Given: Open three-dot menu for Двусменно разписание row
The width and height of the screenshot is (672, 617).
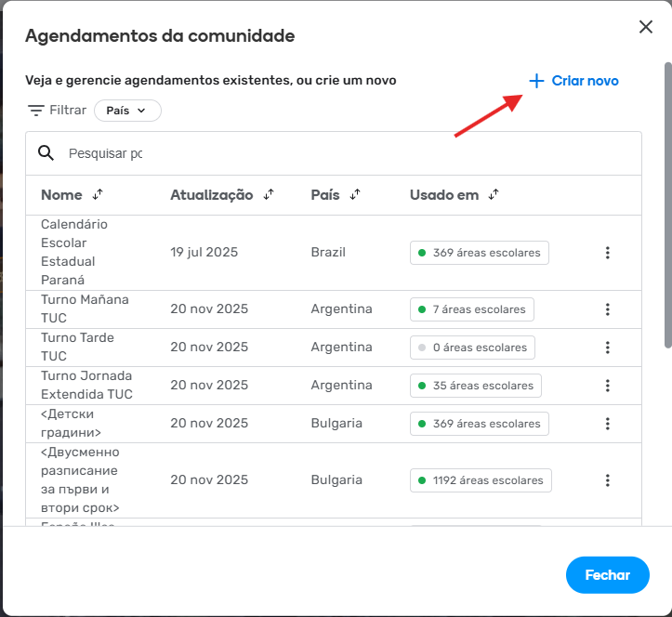Looking at the screenshot, I should click(x=608, y=480).
